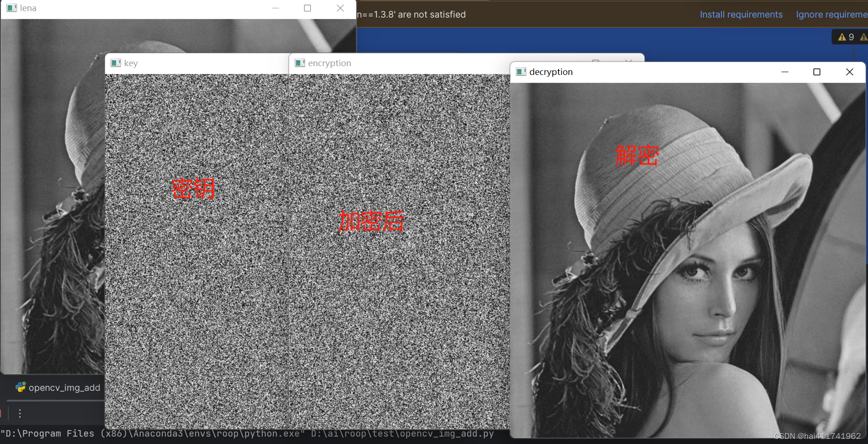Click the decryption window title text
This screenshot has height=444, width=868.
click(x=551, y=72)
